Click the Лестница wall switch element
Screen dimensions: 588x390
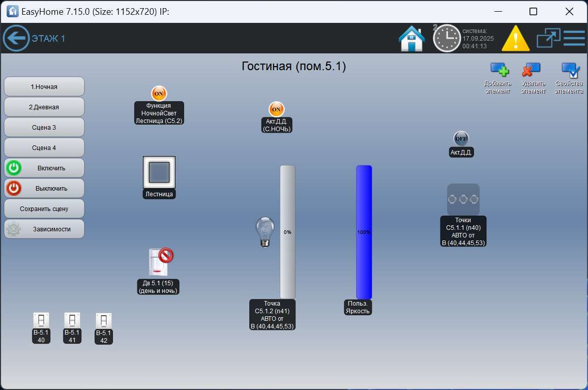click(x=159, y=173)
